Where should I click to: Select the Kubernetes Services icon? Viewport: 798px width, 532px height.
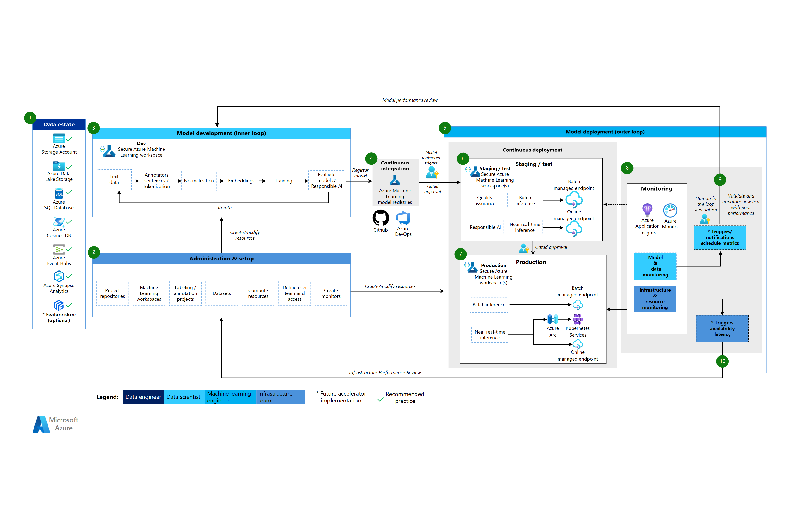tap(578, 319)
